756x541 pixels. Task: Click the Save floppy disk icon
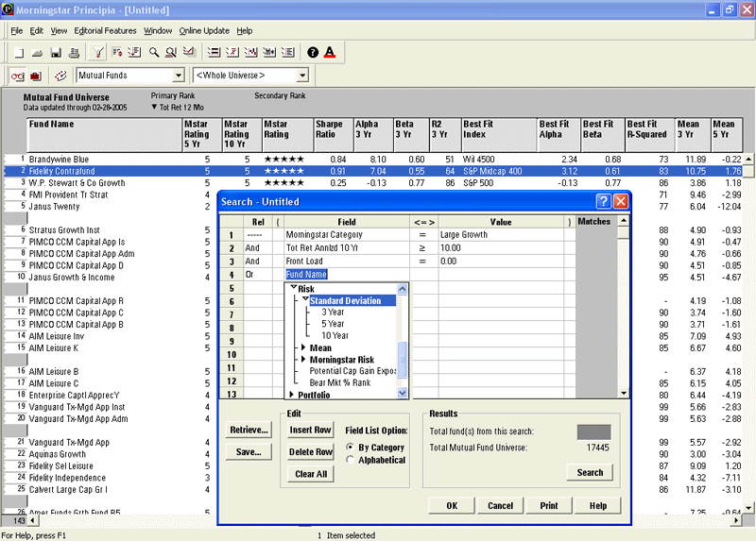click(x=56, y=52)
